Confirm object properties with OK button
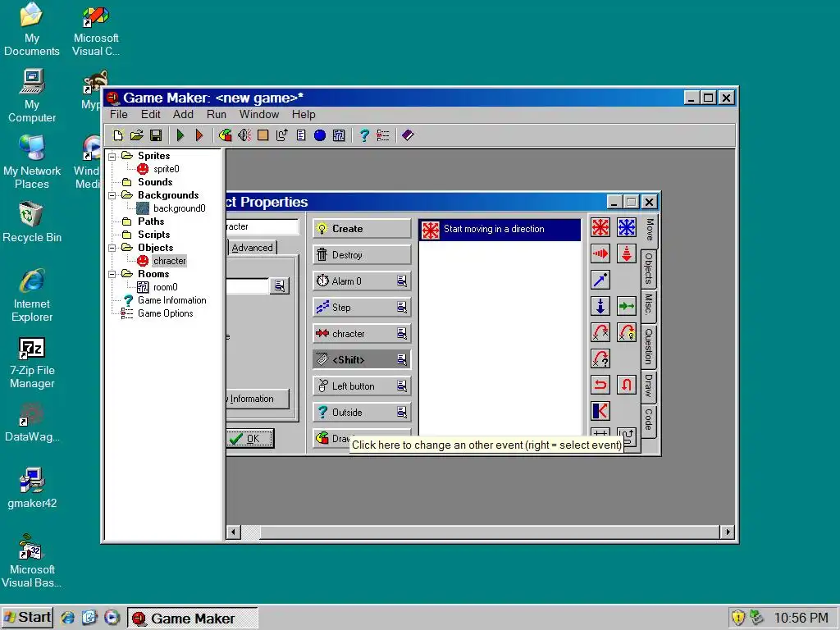The width and height of the screenshot is (840, 630). click(249, 439)
